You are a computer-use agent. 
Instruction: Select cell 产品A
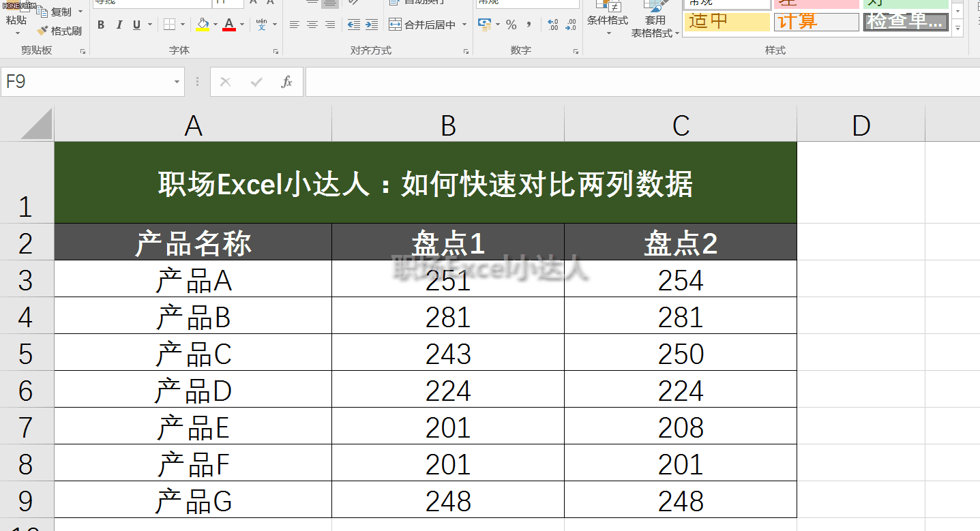pos(193,279)
